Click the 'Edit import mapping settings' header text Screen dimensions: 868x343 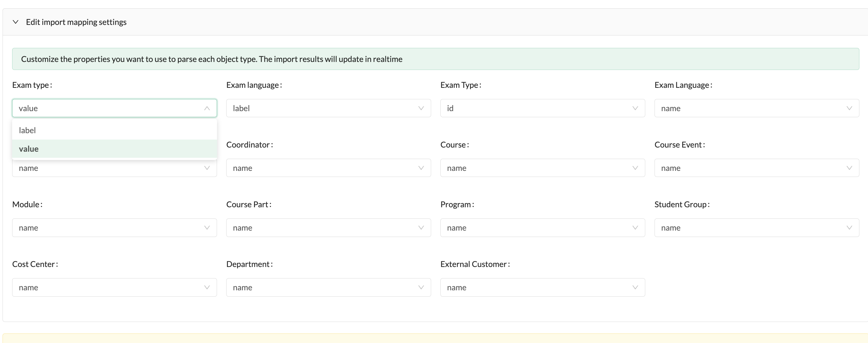pos(76,22)
